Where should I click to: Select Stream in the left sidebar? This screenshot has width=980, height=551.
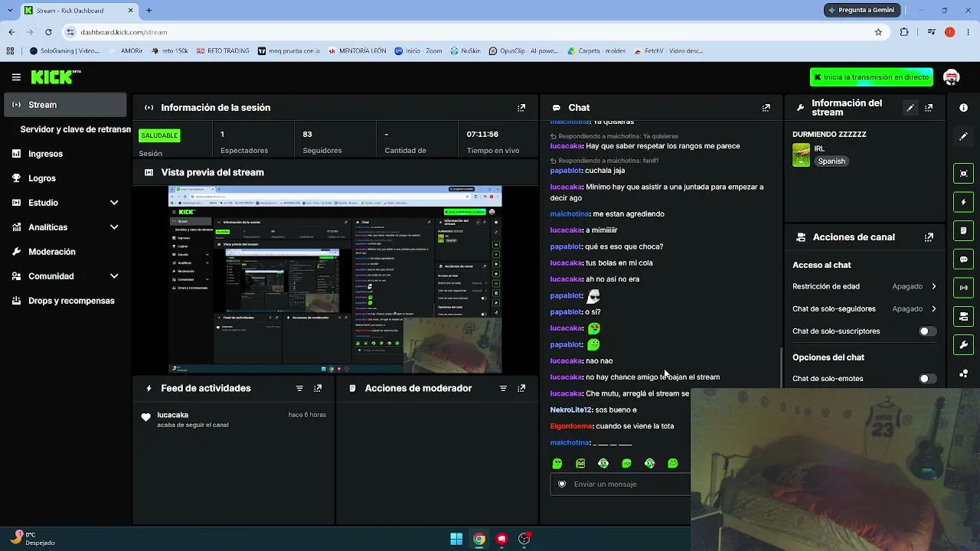(65, 105)
